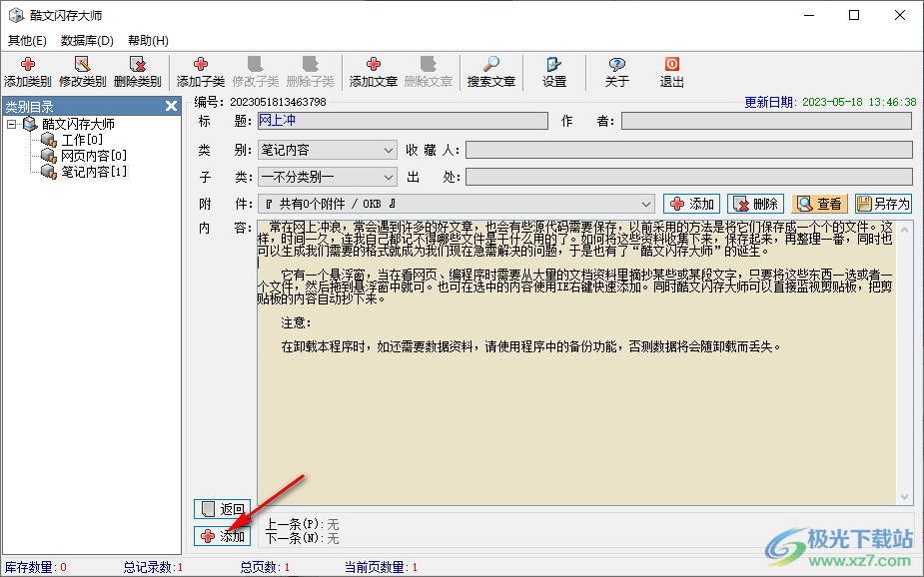Click the 出处 input field
Screen dimensions: 924x577
point(689,177)
